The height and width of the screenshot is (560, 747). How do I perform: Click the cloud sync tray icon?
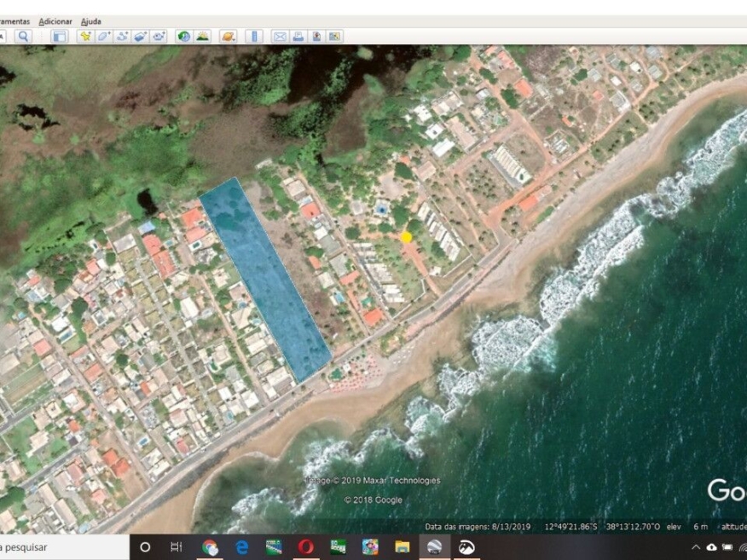(x=711, y=547)
